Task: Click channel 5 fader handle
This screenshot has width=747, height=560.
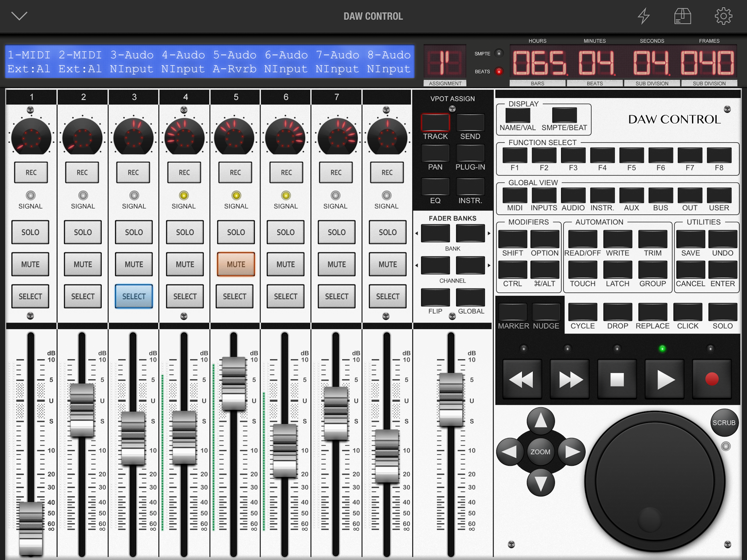Action: (233, 383)
